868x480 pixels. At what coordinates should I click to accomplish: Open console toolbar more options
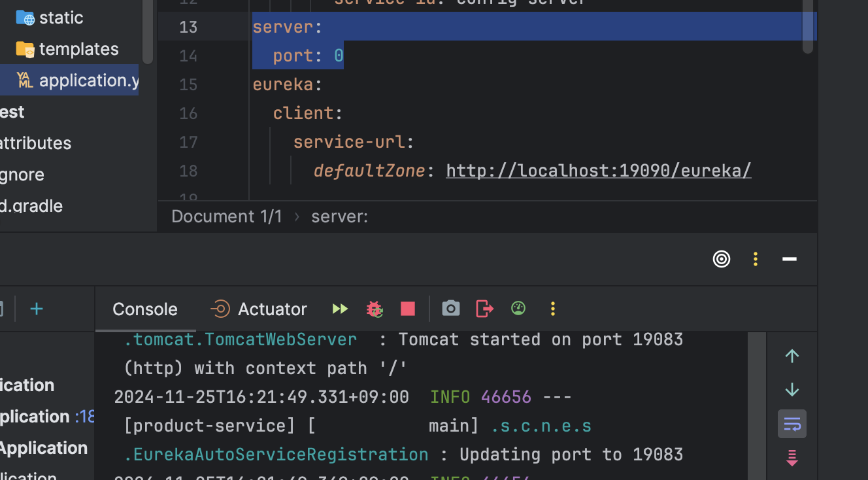click(553, 309)
